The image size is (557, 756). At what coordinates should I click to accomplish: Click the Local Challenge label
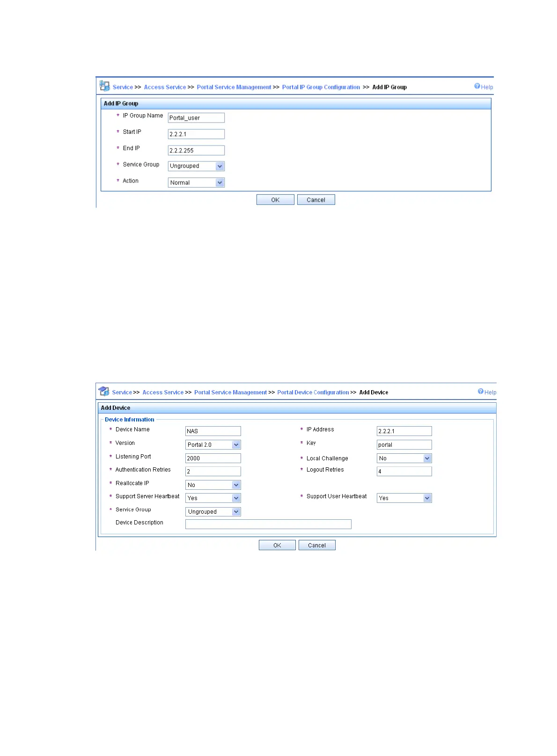click(x=327, y=458)
